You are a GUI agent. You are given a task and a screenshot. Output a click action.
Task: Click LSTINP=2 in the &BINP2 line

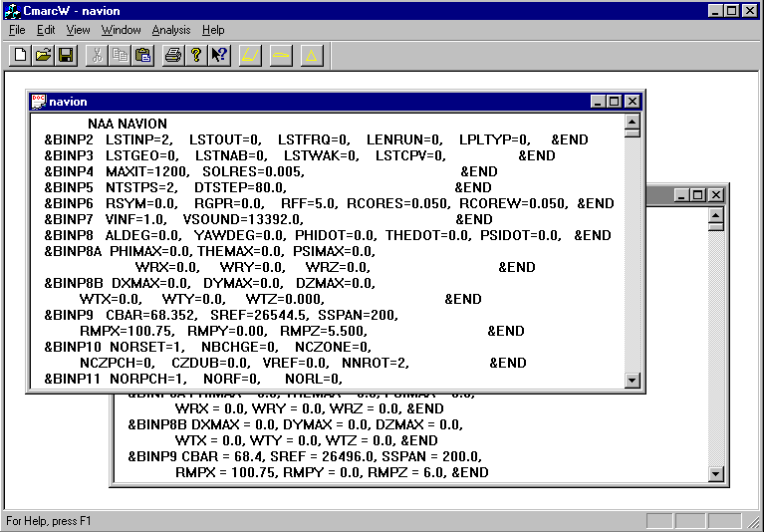click(138, 139)
